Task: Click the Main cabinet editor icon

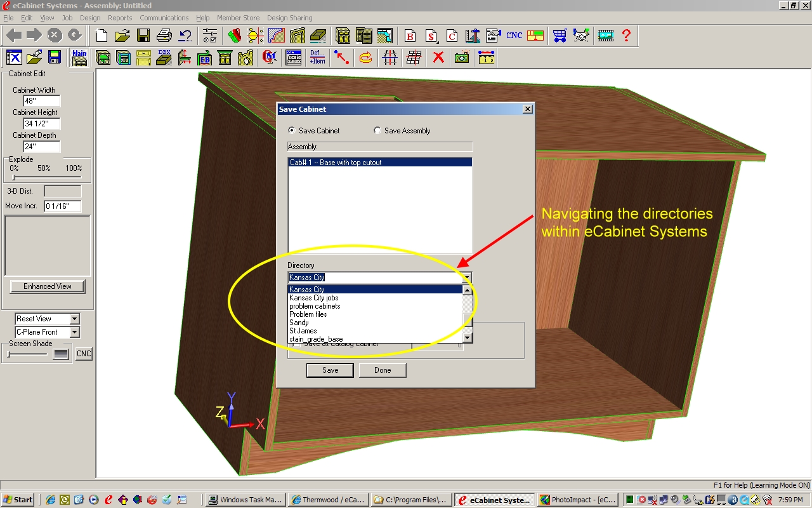Action: [79, 58]
